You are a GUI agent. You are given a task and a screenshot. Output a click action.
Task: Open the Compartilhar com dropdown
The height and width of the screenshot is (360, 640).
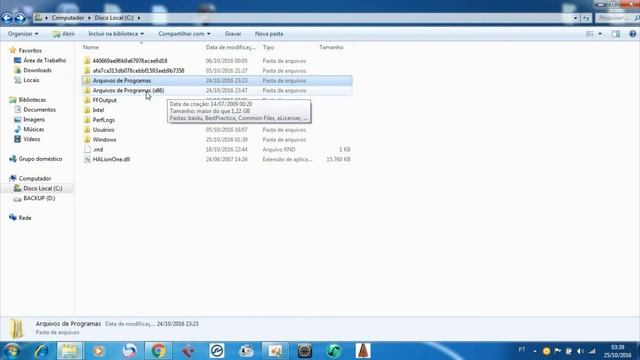184,34
